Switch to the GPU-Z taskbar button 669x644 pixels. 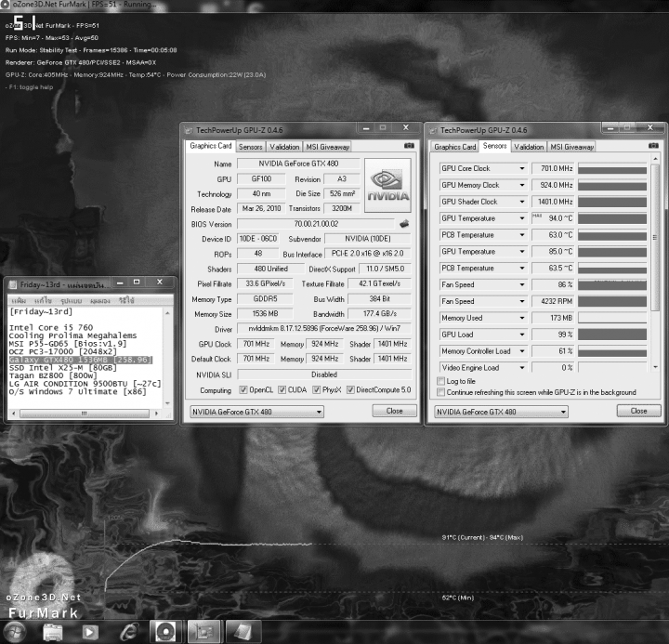[x=203, y=632]
